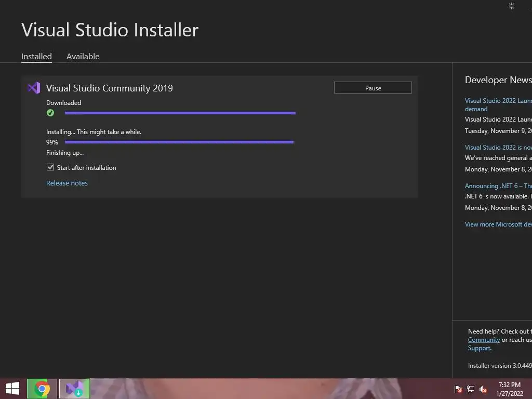Uncheck Start after installation checkbox

click(x=50, y=167)
